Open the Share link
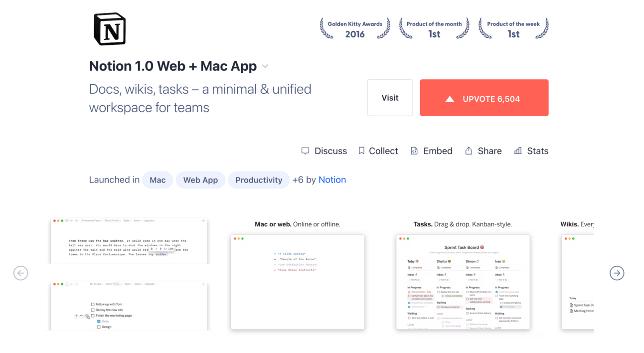 point(489,151)
